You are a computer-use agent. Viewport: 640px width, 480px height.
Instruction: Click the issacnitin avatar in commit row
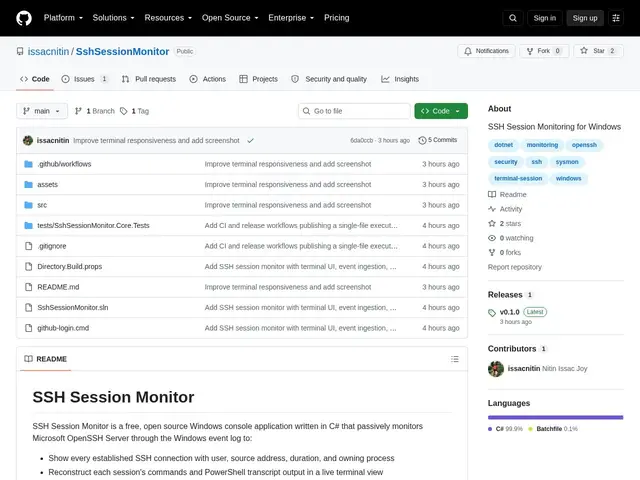point(28,140)
